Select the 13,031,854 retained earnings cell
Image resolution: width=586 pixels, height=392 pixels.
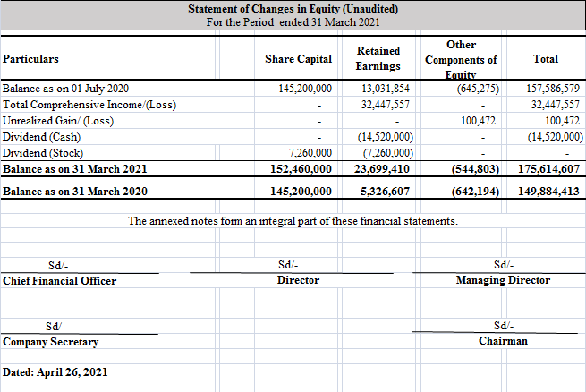click(386, 89)
